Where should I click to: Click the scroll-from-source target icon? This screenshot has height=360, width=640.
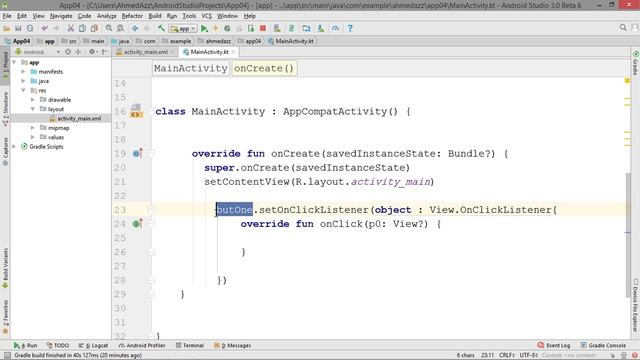[x=68, y=52]
